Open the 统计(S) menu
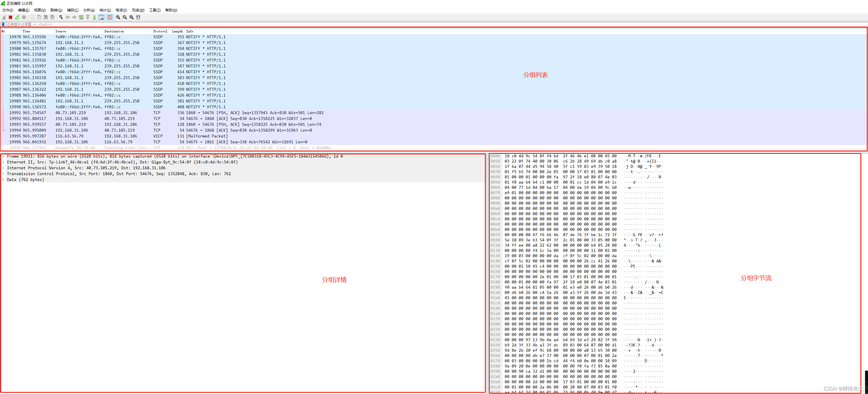Viewport: 868px width, 394px height. point(105,10)
